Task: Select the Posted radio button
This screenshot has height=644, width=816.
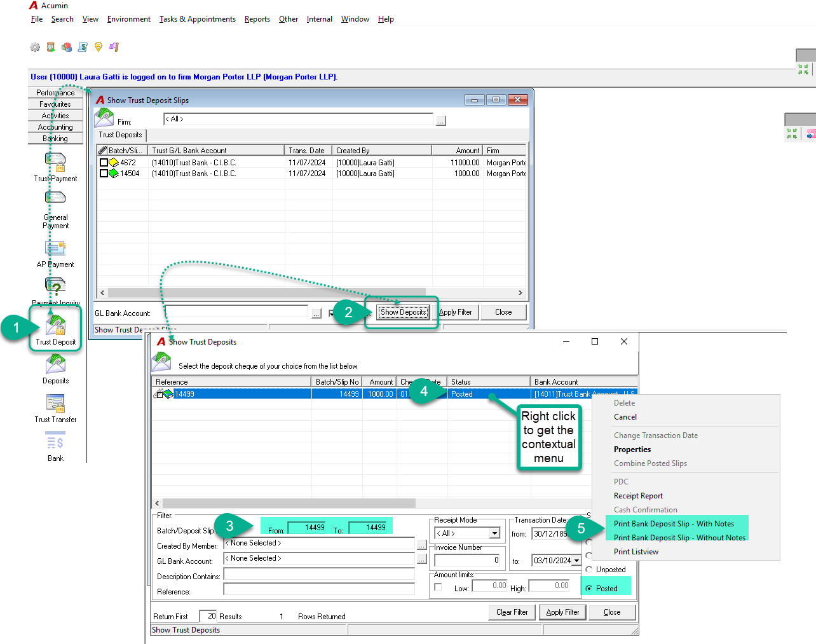Action: pyautogui.click(x=589, y=589)
